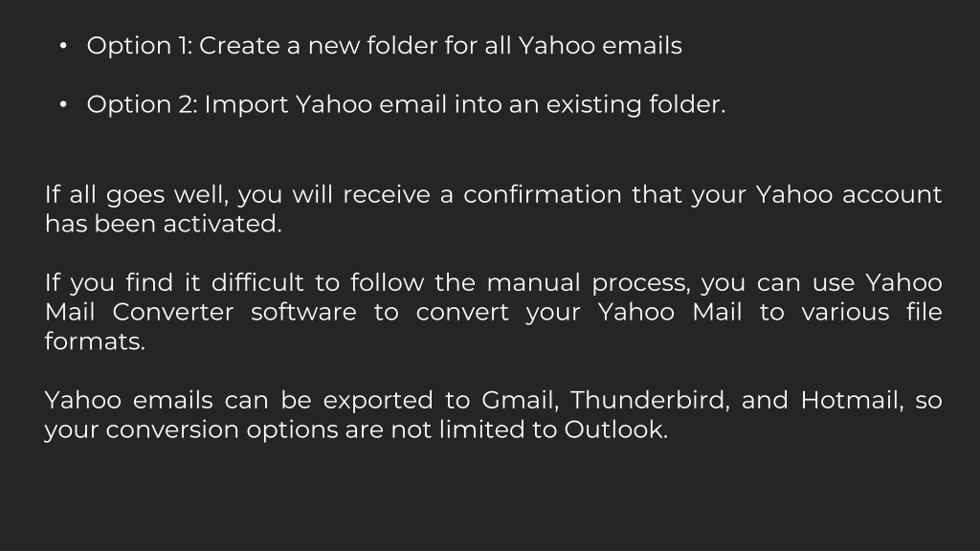Screen dimensions: 980x551
Task: Select the 'Option 2: Import Yahoo email' line
Action: pos(406,104)
